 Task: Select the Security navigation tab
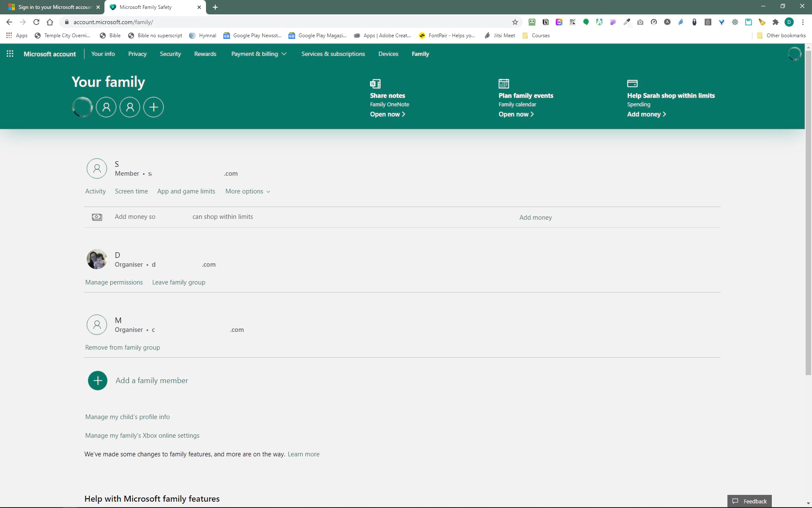(x=170, y=54)
